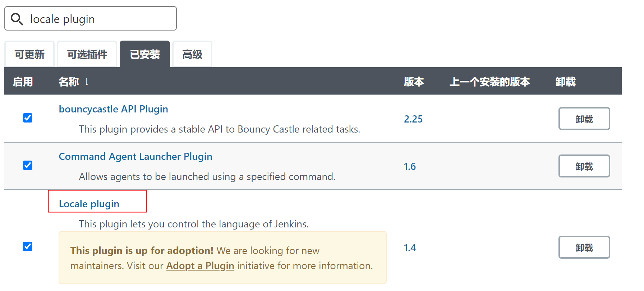644x291 pixels.
Task: Click Locale plugin version 1.4 link
Action: click(410, 248)
